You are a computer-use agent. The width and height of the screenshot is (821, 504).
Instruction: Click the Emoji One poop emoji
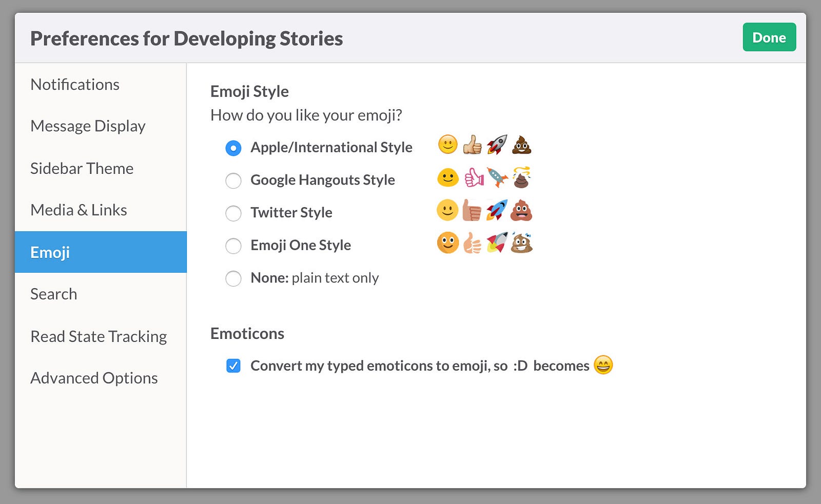click(521, 243)
